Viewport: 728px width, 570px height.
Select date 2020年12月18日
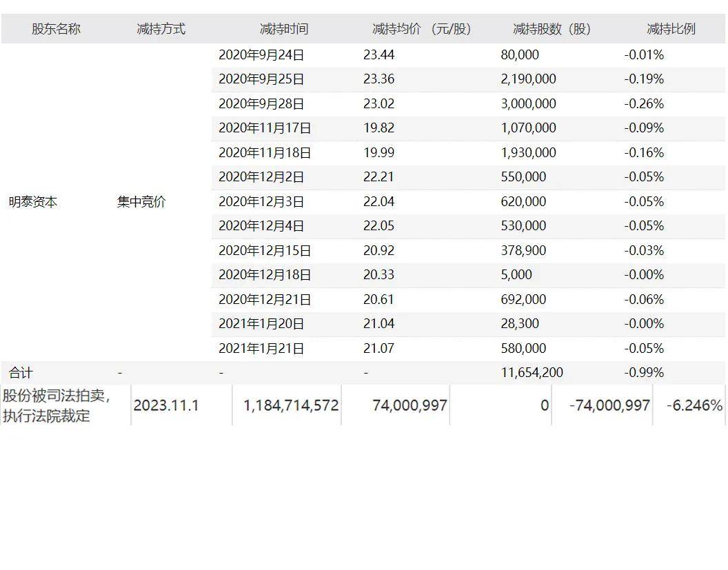pyautogui.click(x=265, y=274)
